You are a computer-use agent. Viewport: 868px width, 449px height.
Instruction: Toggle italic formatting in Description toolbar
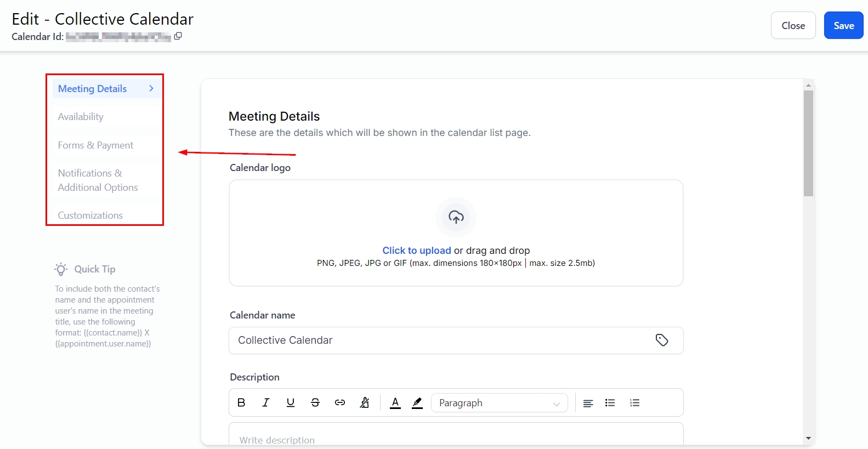266,402
